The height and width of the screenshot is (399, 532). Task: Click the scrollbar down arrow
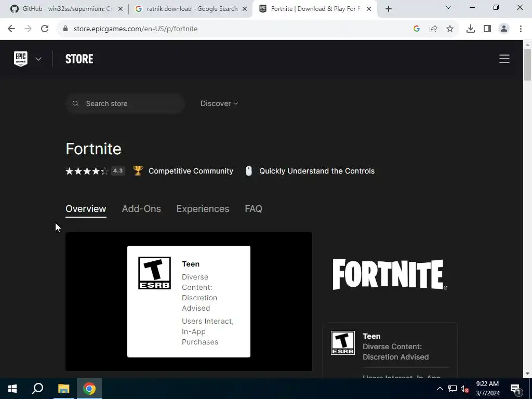coord(527,374)
